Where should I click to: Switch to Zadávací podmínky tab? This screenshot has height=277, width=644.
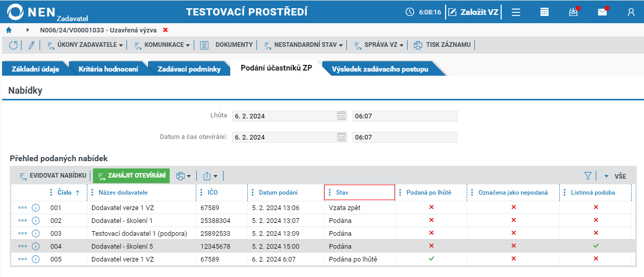tap(189, 69)
